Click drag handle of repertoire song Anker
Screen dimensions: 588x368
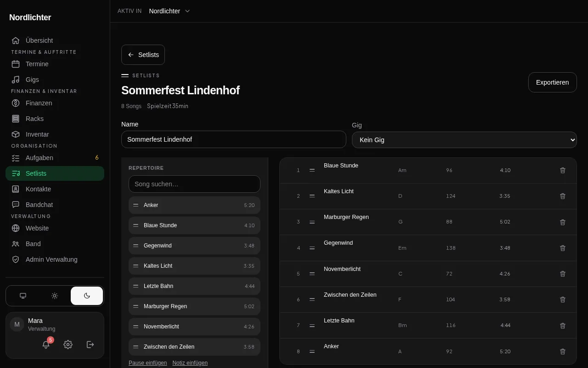[136, 205]
